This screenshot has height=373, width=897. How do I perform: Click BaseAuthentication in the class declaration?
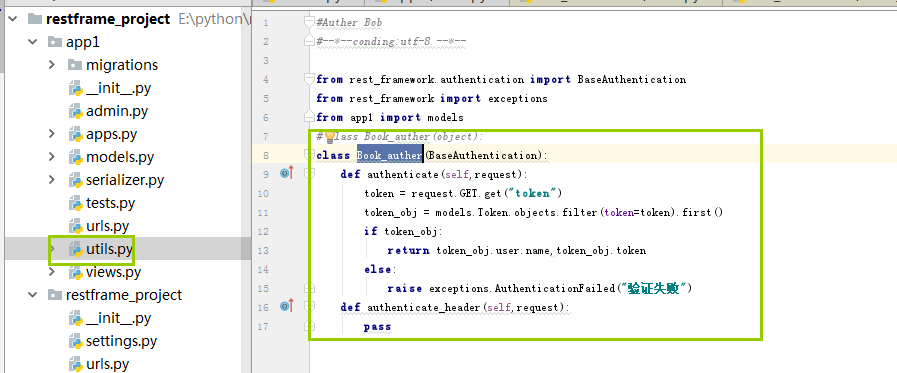[x=482, y=155]
